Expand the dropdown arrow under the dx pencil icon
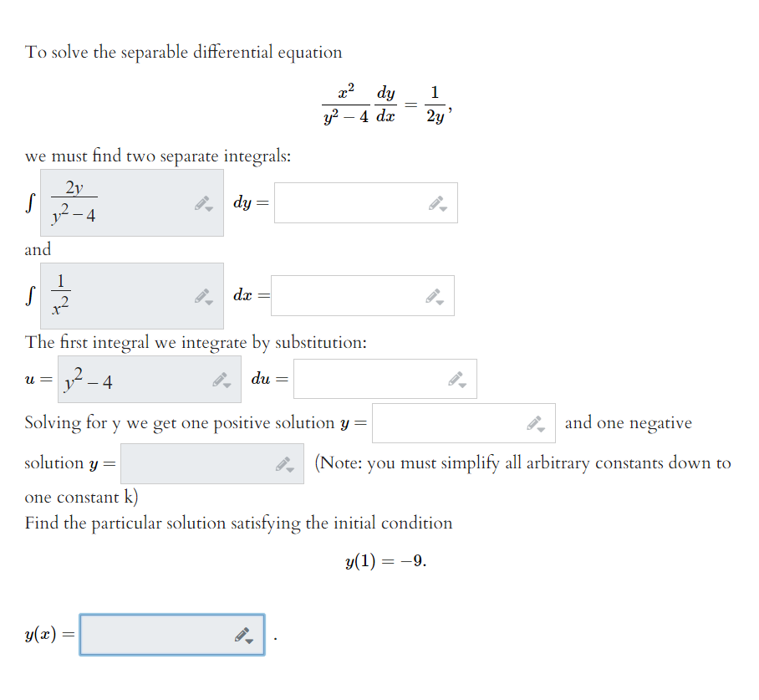 (439, 300)
